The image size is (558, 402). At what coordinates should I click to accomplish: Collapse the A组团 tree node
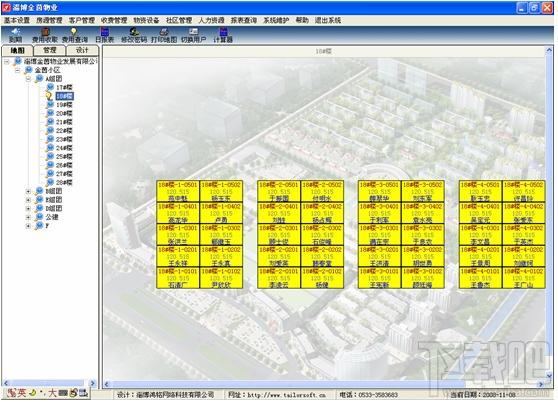pyautogui.click(x=28, y=79)
